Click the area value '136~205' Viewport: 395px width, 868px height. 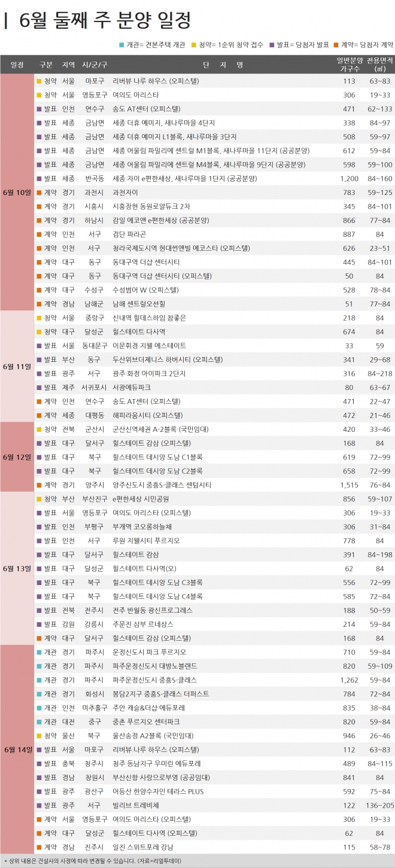379,805
